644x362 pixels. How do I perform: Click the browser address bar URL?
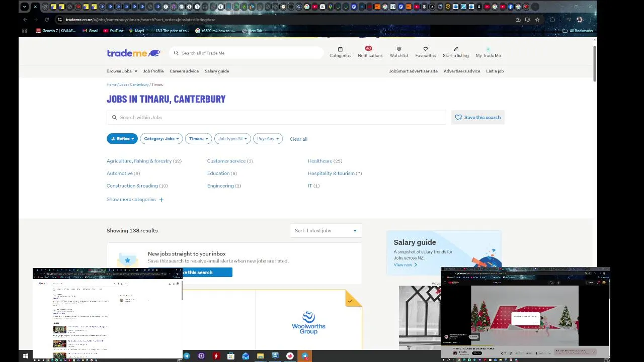tap(140, 20)
